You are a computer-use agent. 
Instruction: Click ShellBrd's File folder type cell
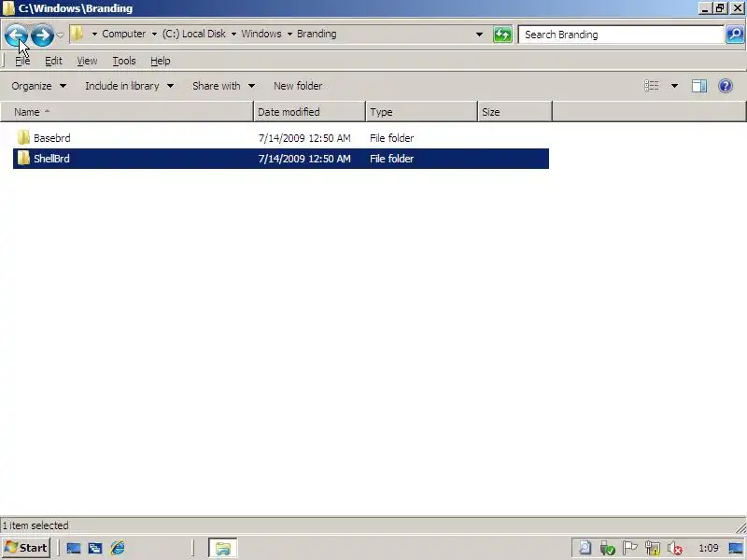(391, 159)
